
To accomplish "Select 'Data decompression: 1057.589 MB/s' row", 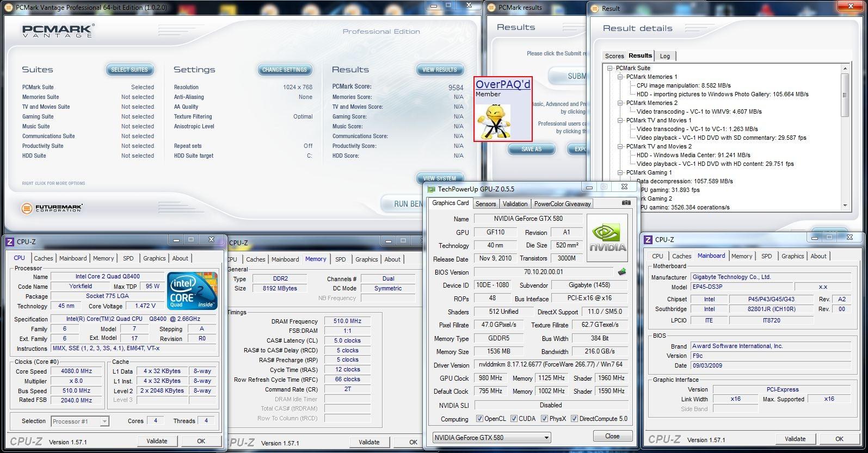I will point(685,181).
